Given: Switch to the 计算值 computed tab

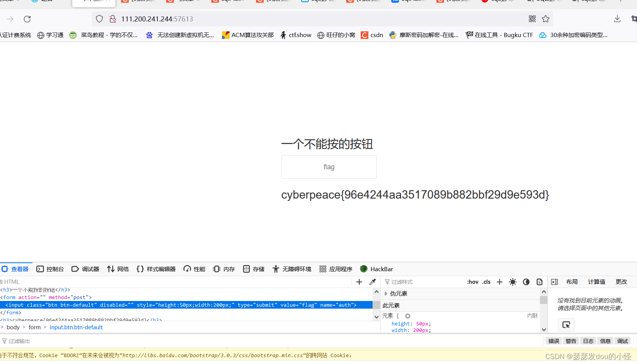Looking at the screenshot, I should [x=596, y=282].
